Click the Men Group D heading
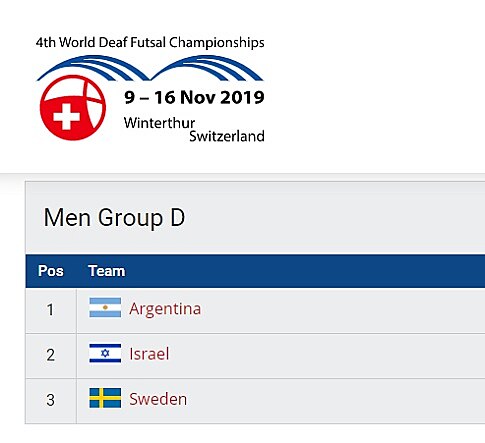Screen dimensions: 485x443 tap(114, 218)
